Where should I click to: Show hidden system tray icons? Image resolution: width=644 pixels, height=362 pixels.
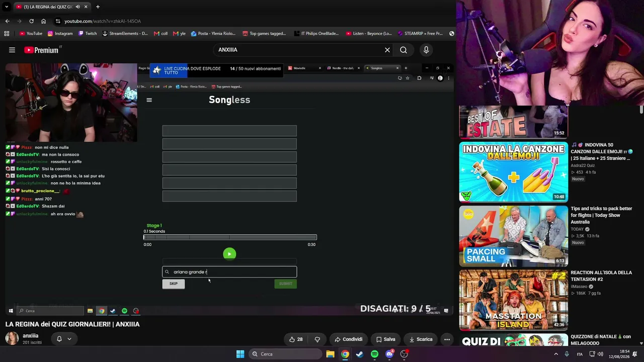click(556, 354)
